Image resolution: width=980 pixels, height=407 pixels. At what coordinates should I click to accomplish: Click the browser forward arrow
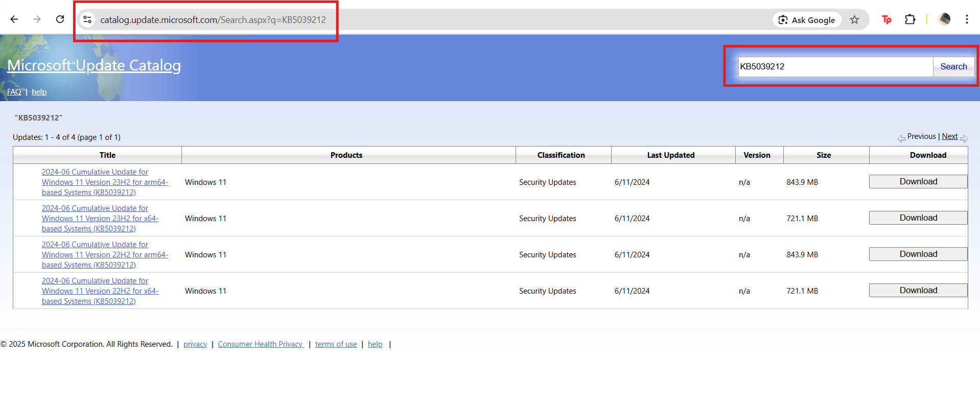coord(37,19)
